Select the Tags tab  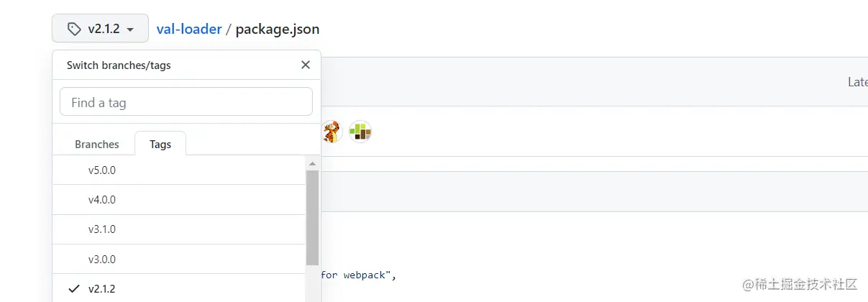point(160,144)
